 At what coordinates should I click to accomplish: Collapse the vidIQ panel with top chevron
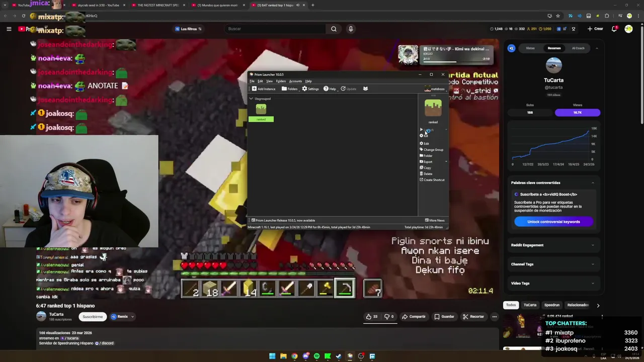(597, 48)
